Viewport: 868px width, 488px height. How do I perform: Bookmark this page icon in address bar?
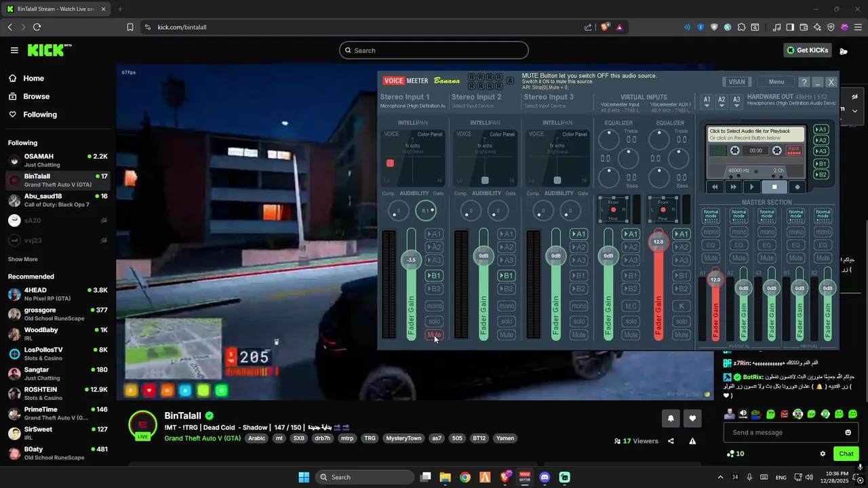pos(130,27)
